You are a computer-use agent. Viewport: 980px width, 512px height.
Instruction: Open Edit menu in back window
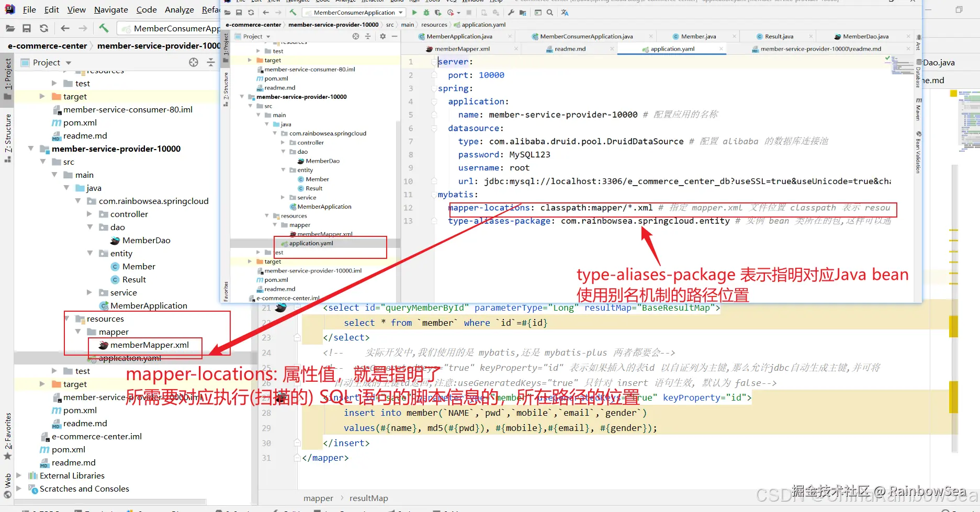click(52, 9)
